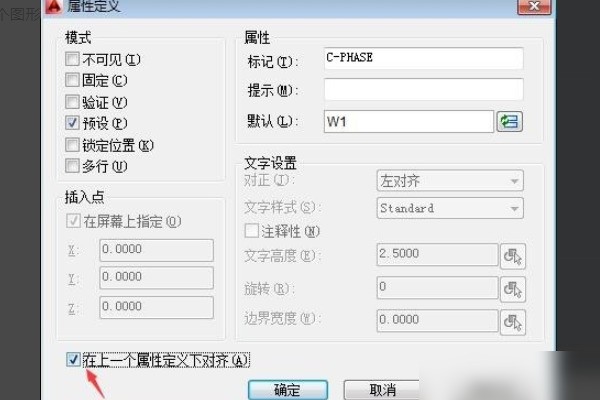This screenshot has height=400, width=600.
Task: Check the 注释性 option
Action: click(252, 231)
